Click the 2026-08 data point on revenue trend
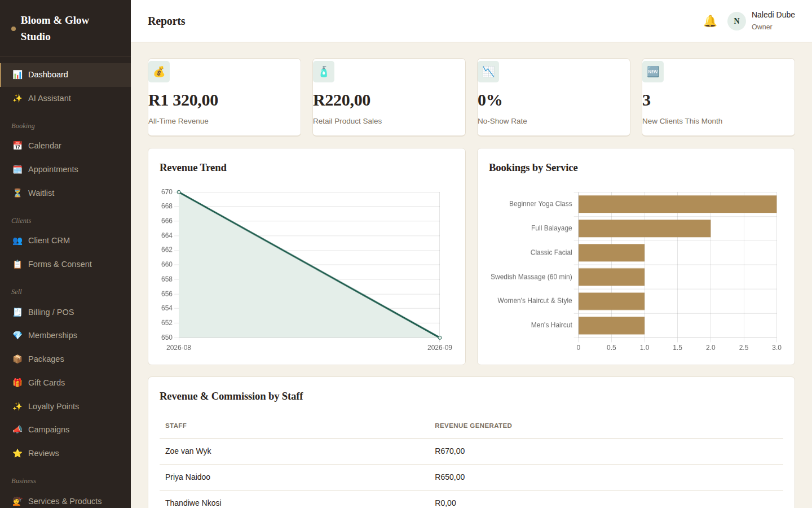 coord(179,192)
